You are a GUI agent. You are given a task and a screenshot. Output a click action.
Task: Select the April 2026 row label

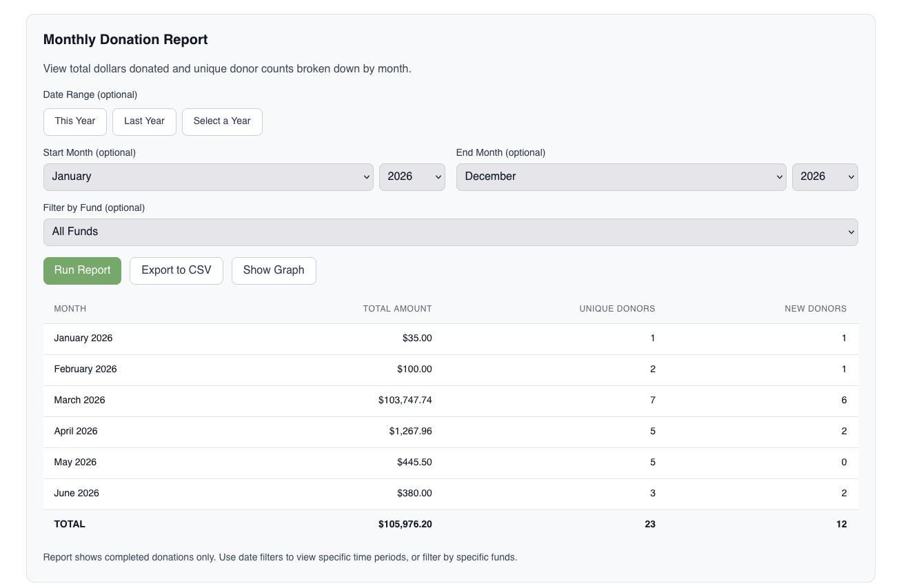(x=76, y=432)
